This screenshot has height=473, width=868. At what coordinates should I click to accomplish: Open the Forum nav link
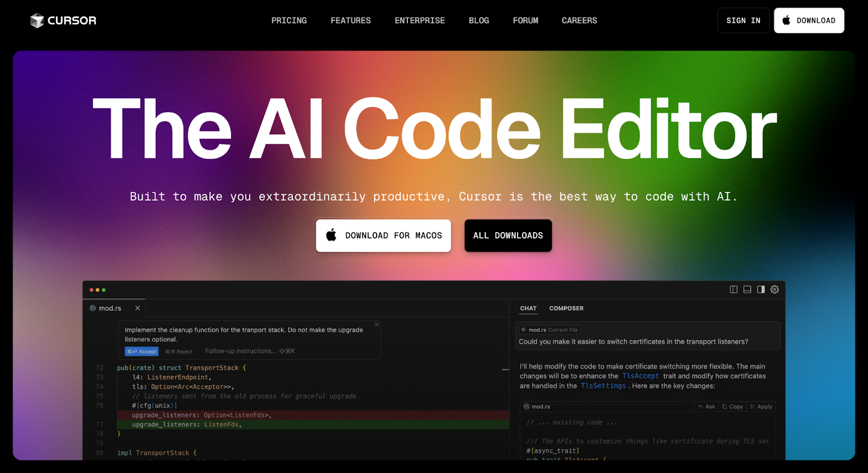pos(526,21)
